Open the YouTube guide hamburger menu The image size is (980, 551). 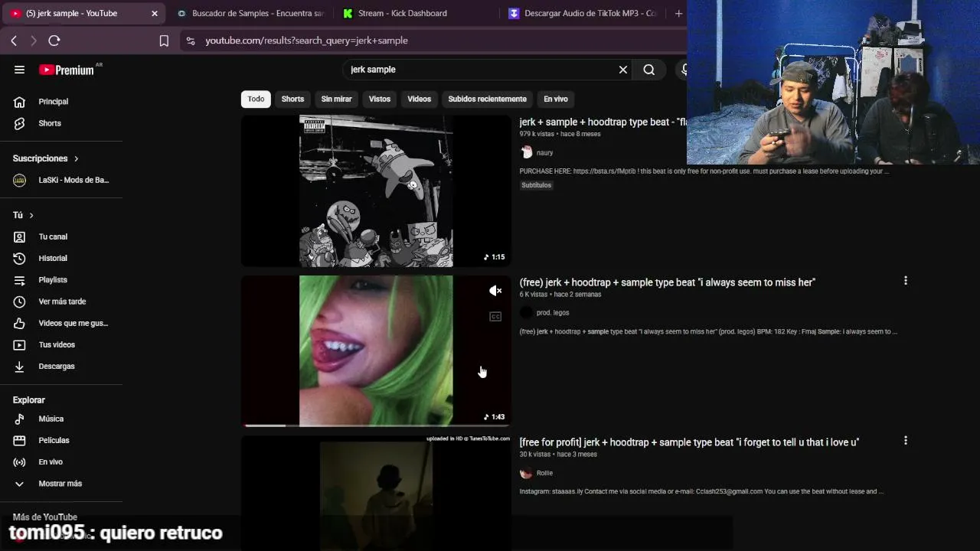click(20, 70)
